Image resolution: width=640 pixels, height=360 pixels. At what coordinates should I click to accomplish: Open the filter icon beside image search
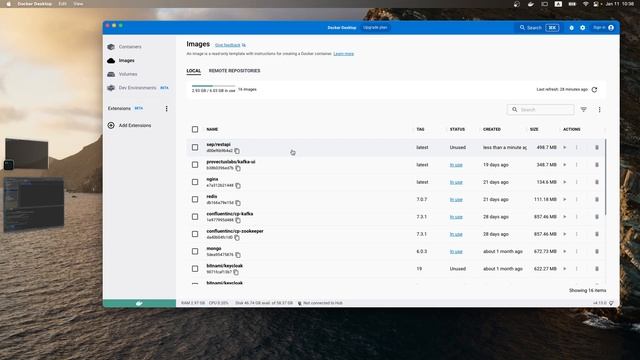click(584, 109)
